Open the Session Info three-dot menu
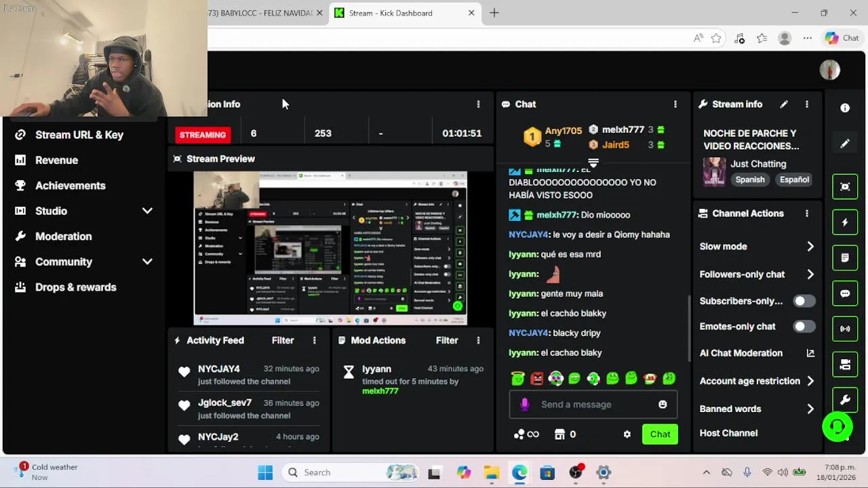Viewport: 868px width, 488px height. pyautogui.click(x=478, y=104)
